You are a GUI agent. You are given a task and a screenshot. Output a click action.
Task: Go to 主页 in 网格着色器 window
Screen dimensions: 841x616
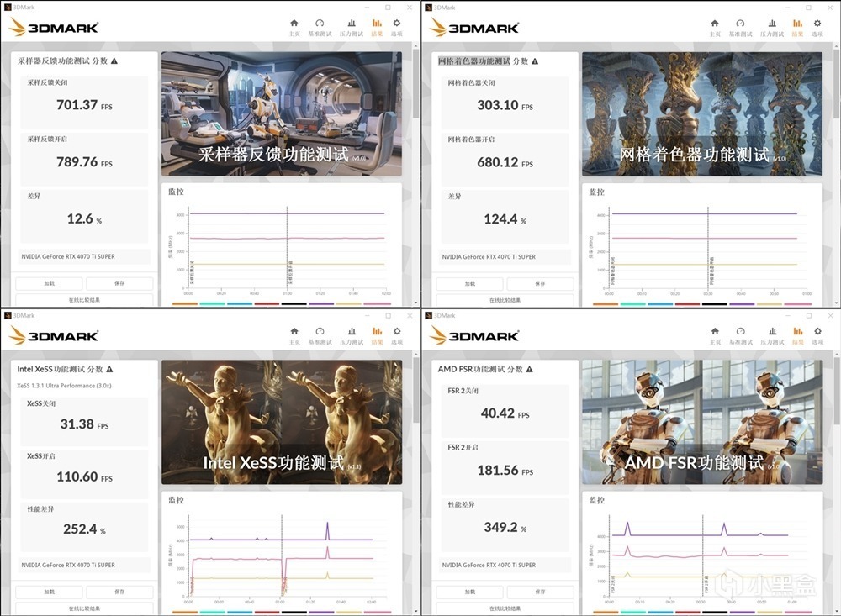point(714,28)
